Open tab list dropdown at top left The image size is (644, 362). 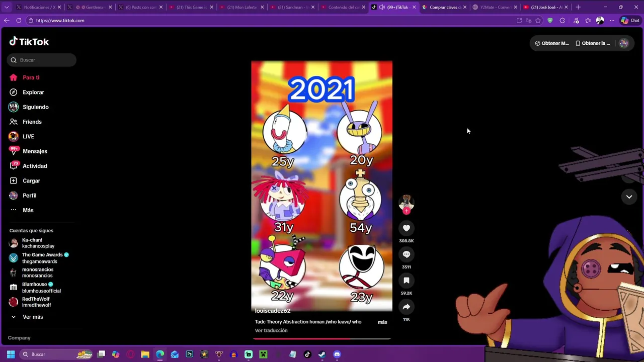(x=7, y=7)
